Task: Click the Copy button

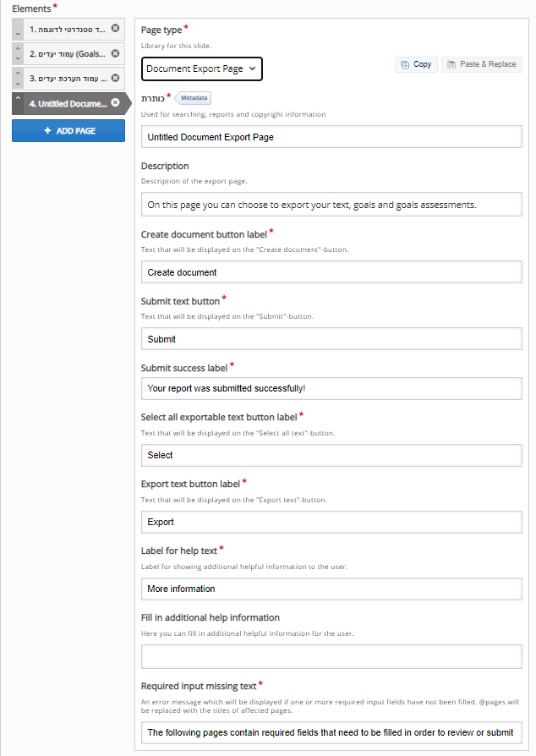Action: click(x=416, y=64)
